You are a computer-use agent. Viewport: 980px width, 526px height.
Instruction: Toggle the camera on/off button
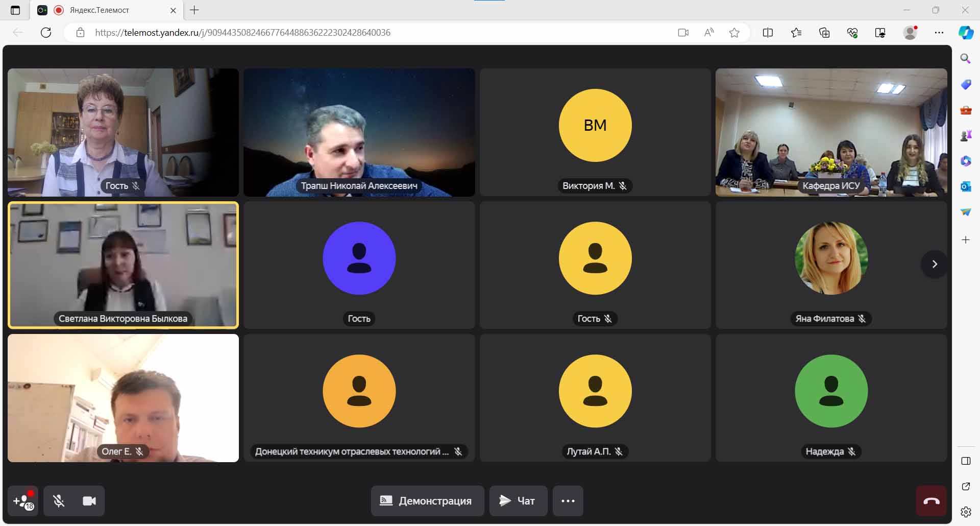pos(89,501)
